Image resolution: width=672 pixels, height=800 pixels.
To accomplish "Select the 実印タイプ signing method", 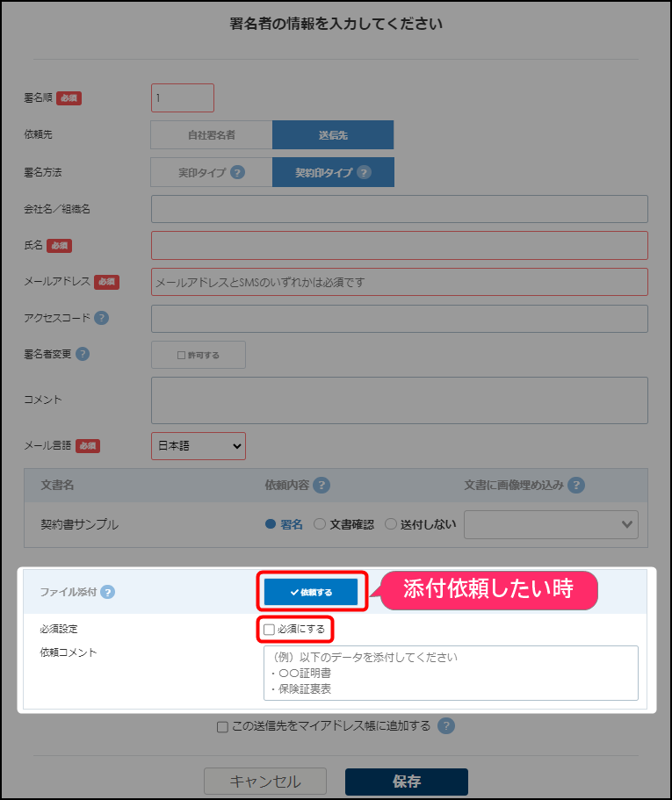I will (x=202, y=173).
